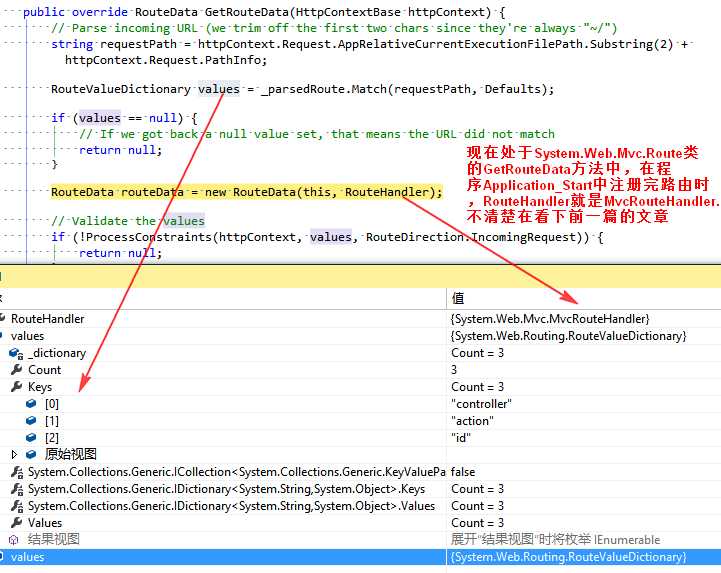The height and width of the screenshot is (573, 721).
Task: Click the IDictionary<System.String,System.Object>.Values label
Action: 231,506
